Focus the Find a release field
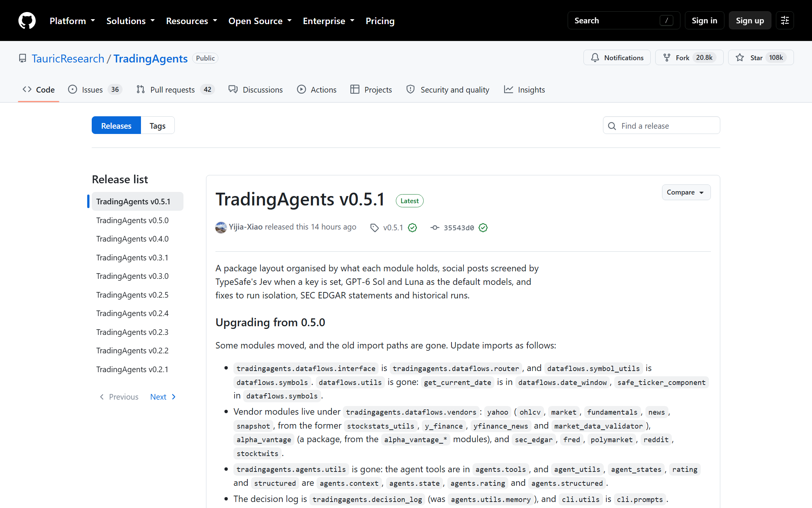The height and width of the screenshot is (508, 812). 662,125
